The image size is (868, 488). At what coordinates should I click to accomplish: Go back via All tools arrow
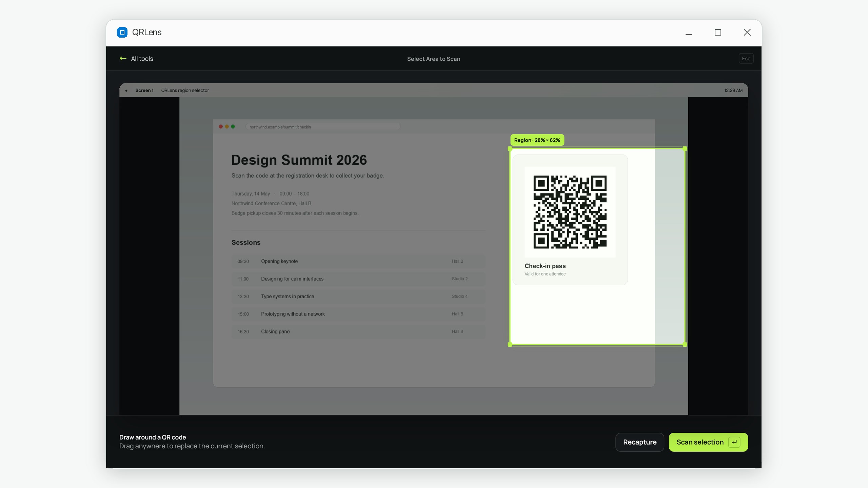(123, 59)
